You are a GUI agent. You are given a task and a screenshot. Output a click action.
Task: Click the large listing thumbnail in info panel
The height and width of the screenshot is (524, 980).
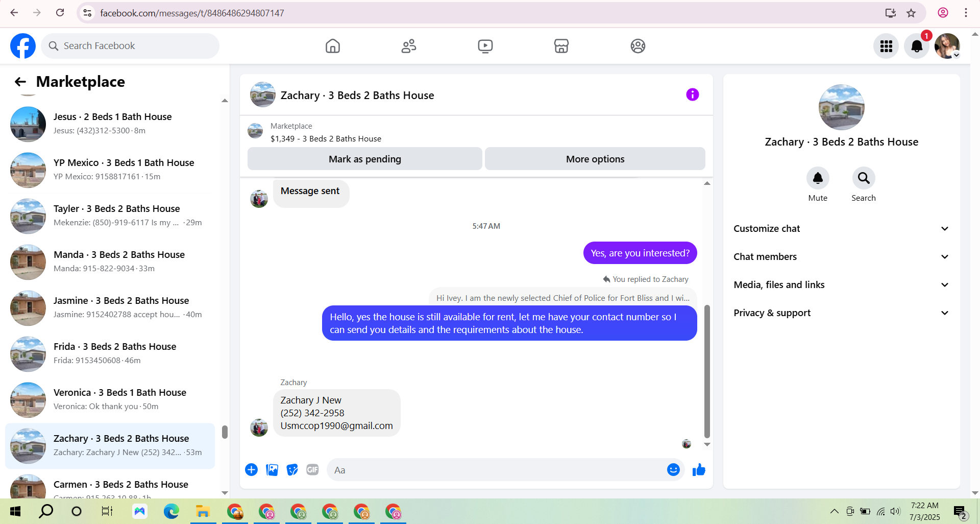coord(841,107)
